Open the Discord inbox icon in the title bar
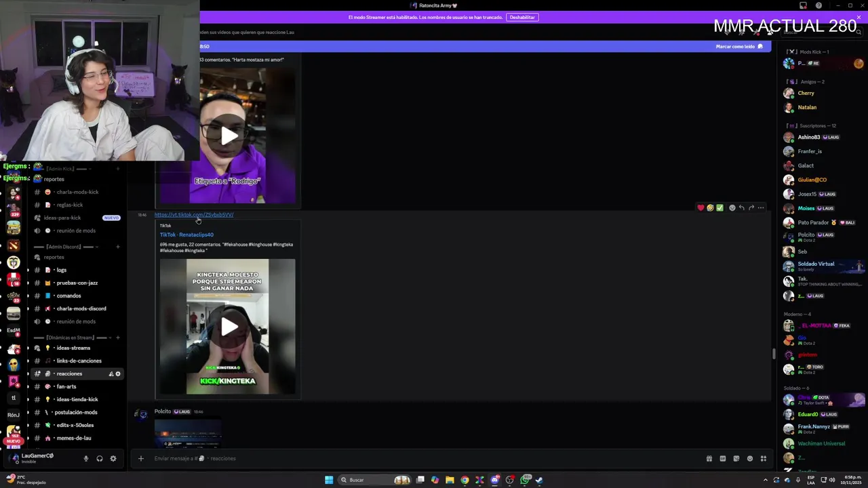This screenshot has width=868, height=488. pyautogui.click(x=804, y=5)
